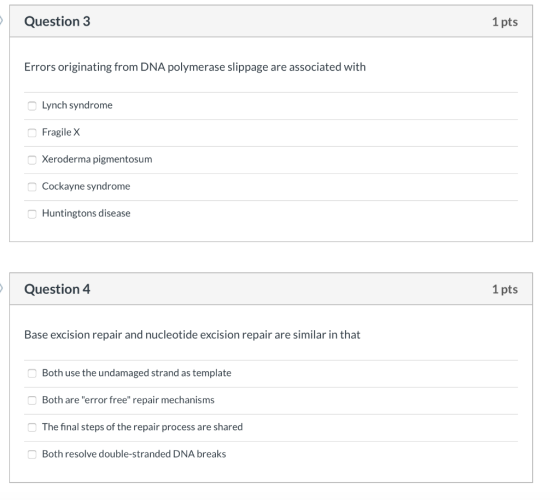Click the Question 4 header title
This screenshot has height=500, width=560.
point(57,289)
